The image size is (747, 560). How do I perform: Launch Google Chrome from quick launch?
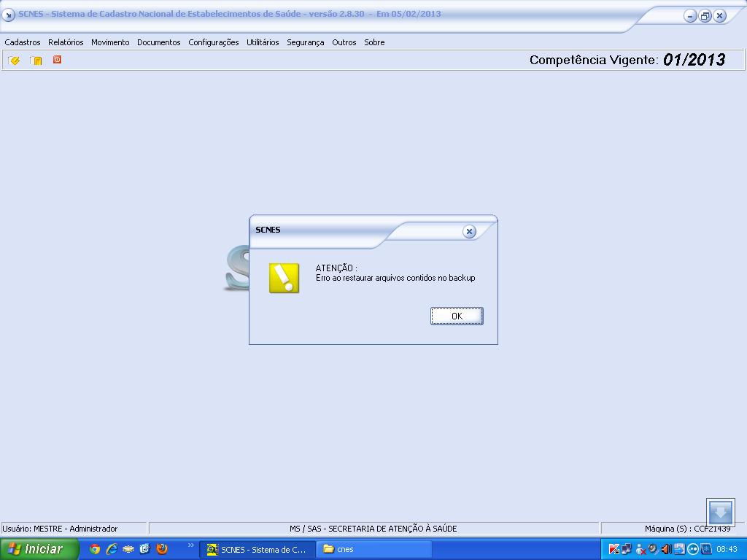tap(95, 549)
